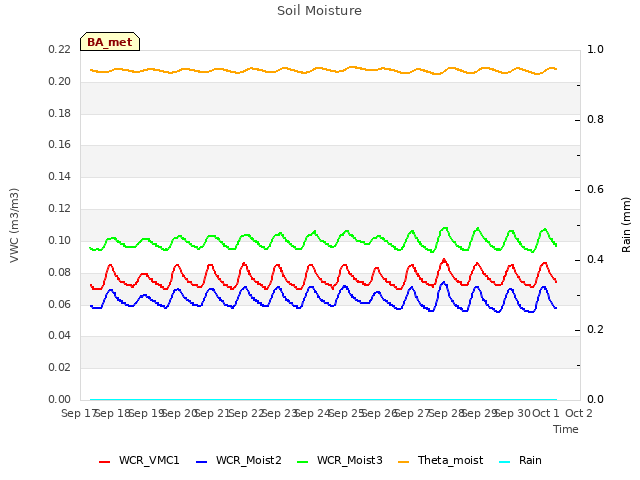Click the cyan Rain legend swatch

pyautogui.click(x=504, y=462)
